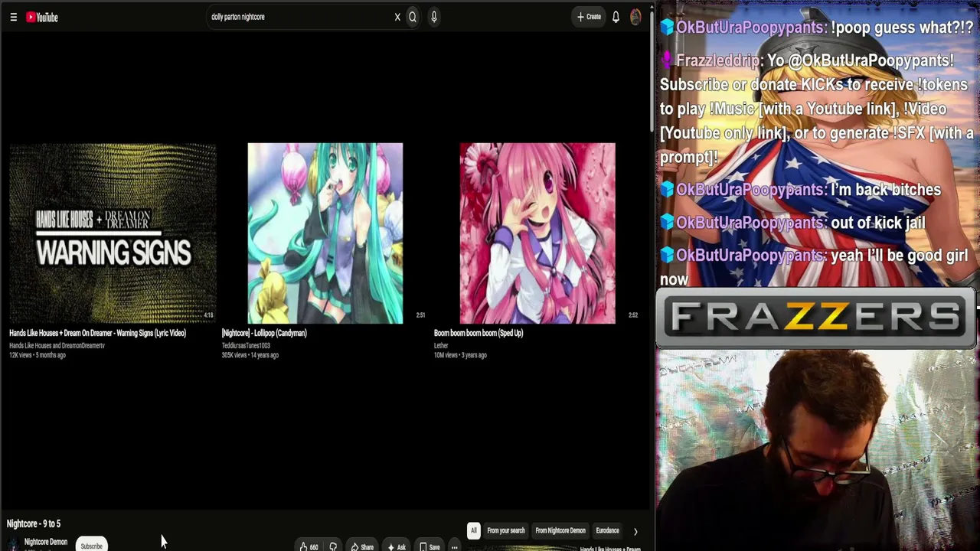Open the YouTube hamburger guide menu
This screenshot has height=551, width=980.
(13, 17)
